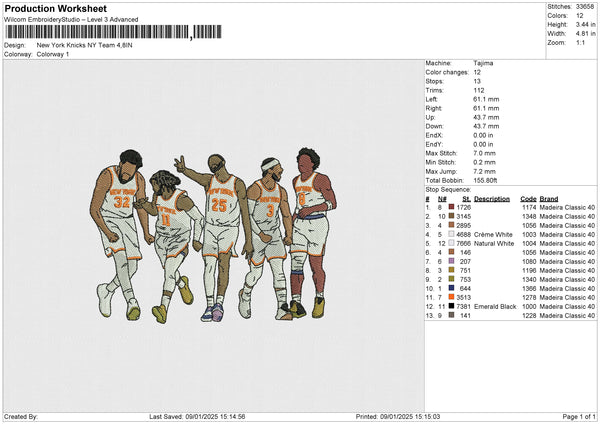
Task: Select the Up measurement label
Action: (x=430, y=117)
